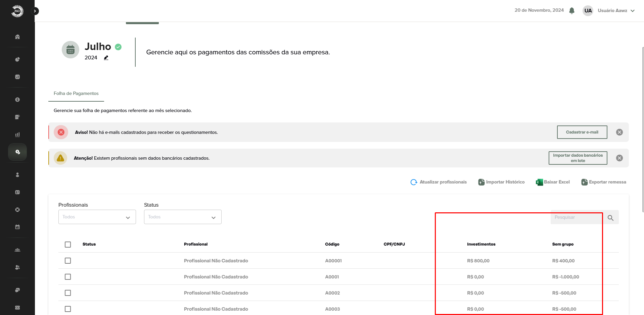Click the search magnifier icon
644x315 pixels.
(610, 218)
